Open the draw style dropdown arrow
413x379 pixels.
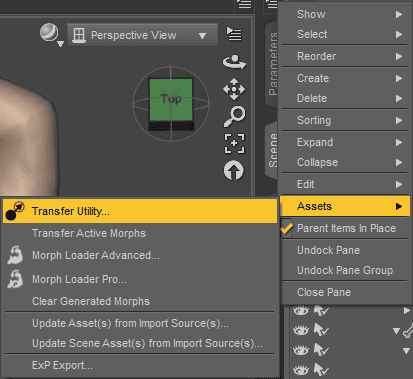60,44
